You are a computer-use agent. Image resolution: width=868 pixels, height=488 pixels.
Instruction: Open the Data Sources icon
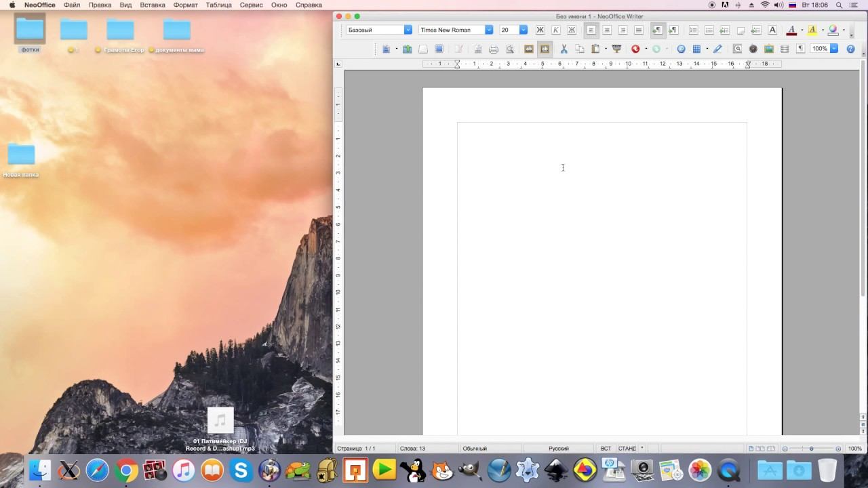click(785, 49)
